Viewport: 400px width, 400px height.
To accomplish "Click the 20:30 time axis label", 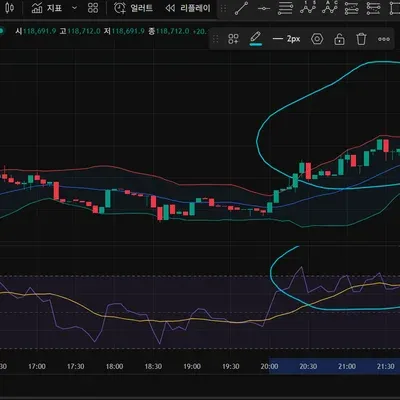I will click(x=308, y=367).
